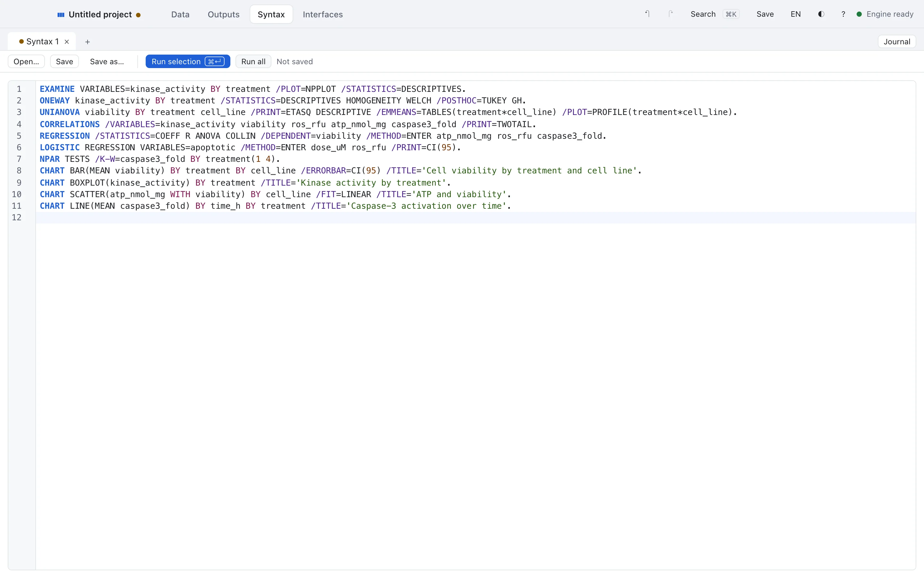Open the Journal panel

click(897, 42)
